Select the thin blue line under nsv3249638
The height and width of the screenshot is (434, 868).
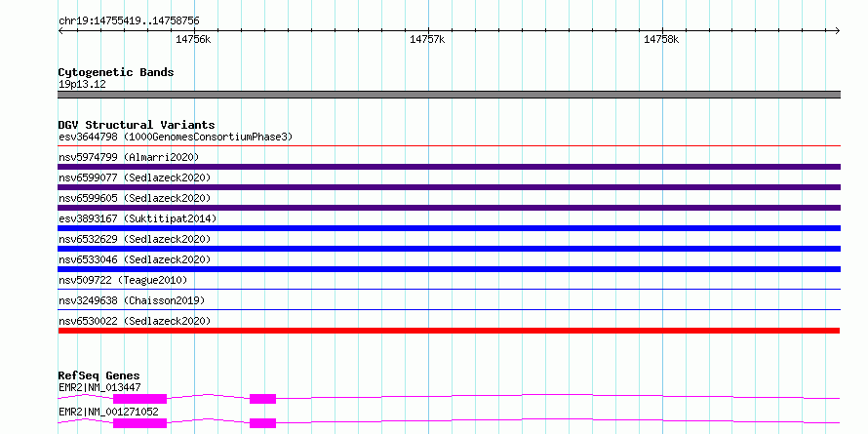(449, 310)
